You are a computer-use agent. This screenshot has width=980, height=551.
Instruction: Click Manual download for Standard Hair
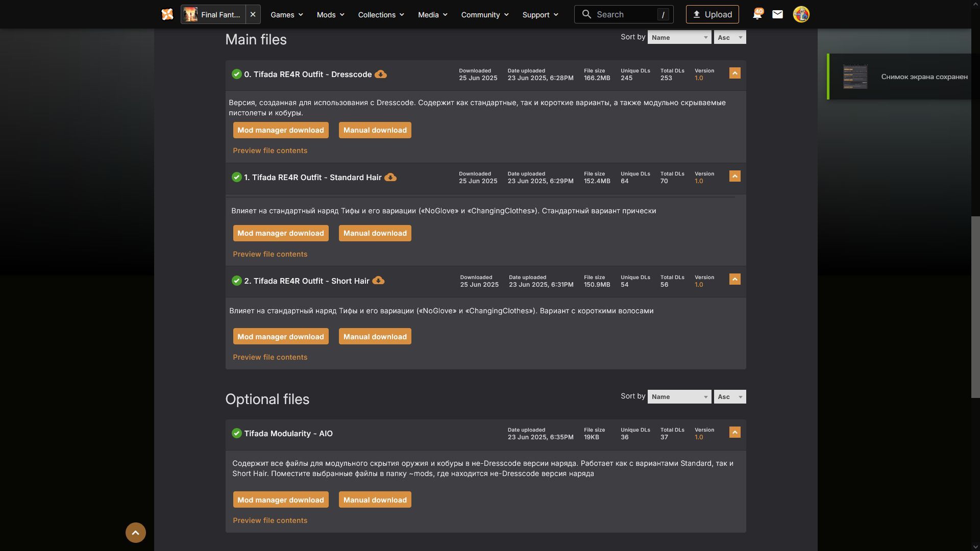pos(375,233)
